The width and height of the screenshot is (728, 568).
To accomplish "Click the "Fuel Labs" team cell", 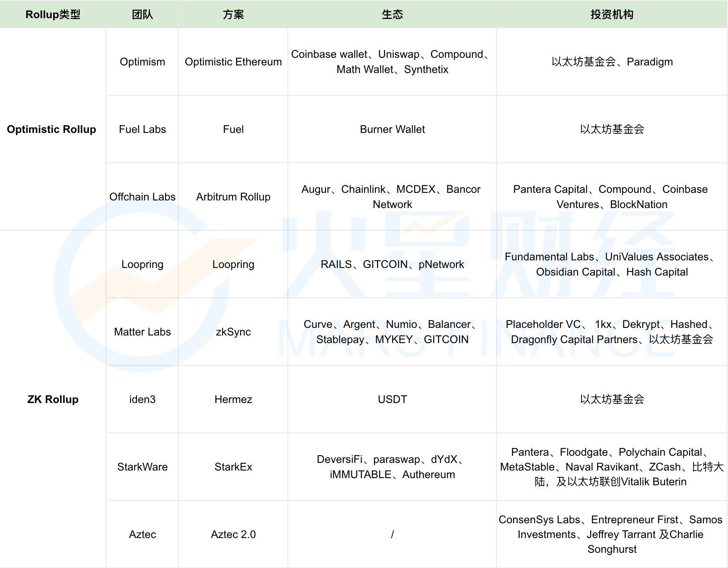I will coord(142,129).
